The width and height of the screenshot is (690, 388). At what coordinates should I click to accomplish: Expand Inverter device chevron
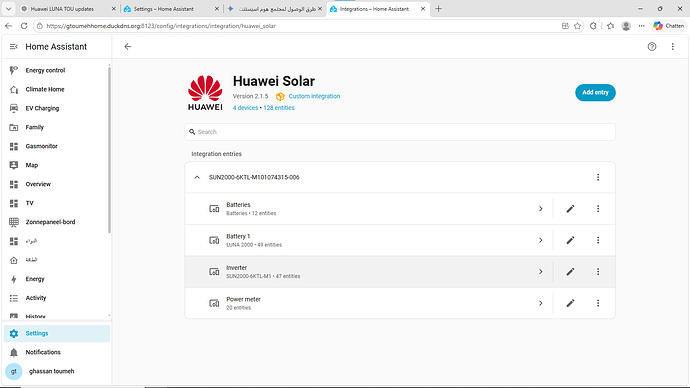click(x=540, y=271)
